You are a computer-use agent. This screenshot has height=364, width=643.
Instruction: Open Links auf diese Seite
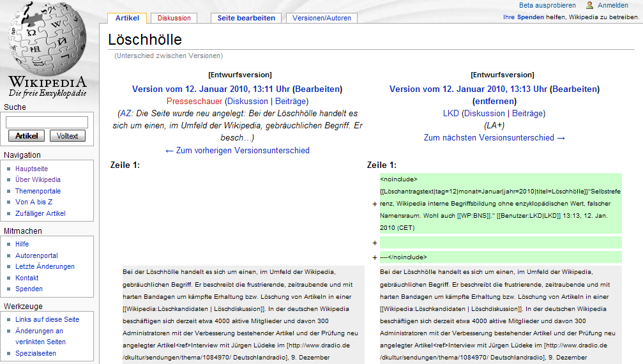(x=47, y=320)
